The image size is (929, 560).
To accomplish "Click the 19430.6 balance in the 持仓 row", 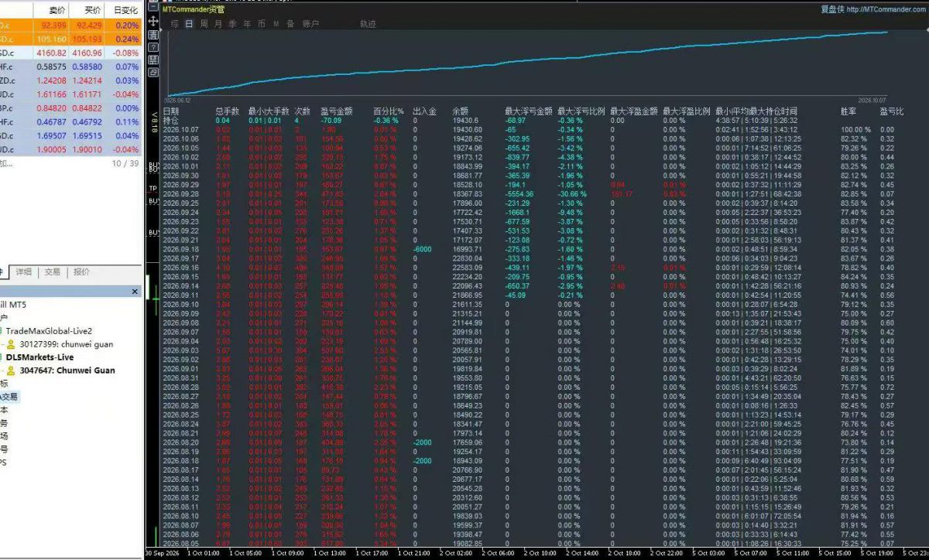I will tap(466, 121).
